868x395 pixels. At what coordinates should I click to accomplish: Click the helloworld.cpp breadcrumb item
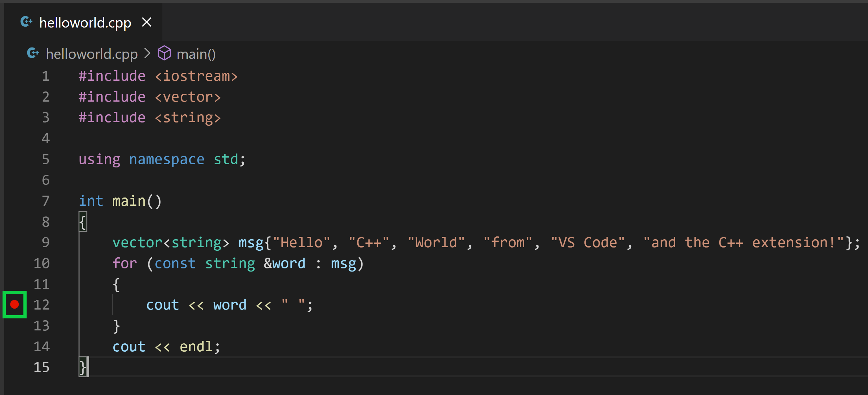(86, 54)
